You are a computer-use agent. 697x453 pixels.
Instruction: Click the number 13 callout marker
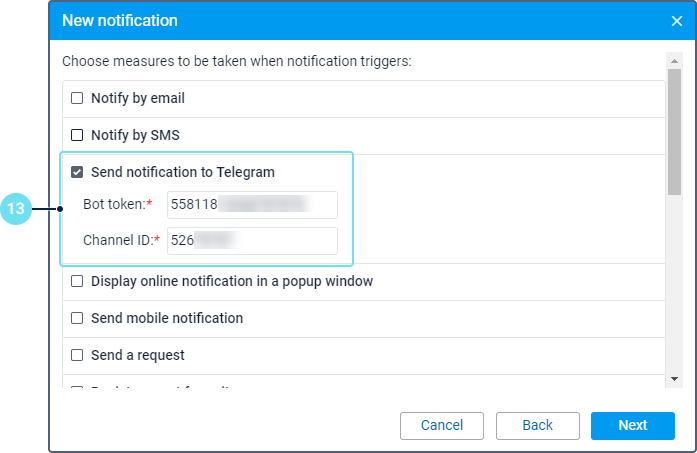[17, 209]
